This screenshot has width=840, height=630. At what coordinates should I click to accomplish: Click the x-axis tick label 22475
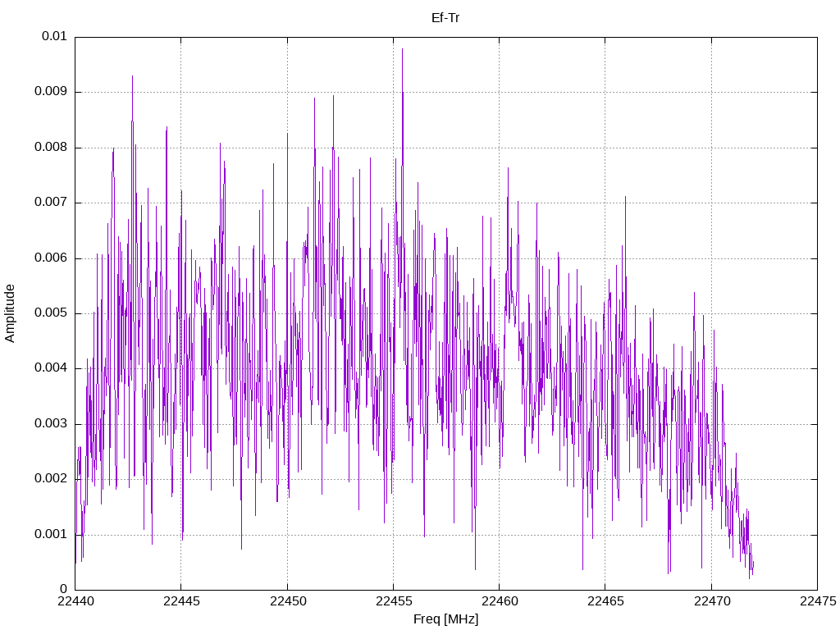point(818,601)
